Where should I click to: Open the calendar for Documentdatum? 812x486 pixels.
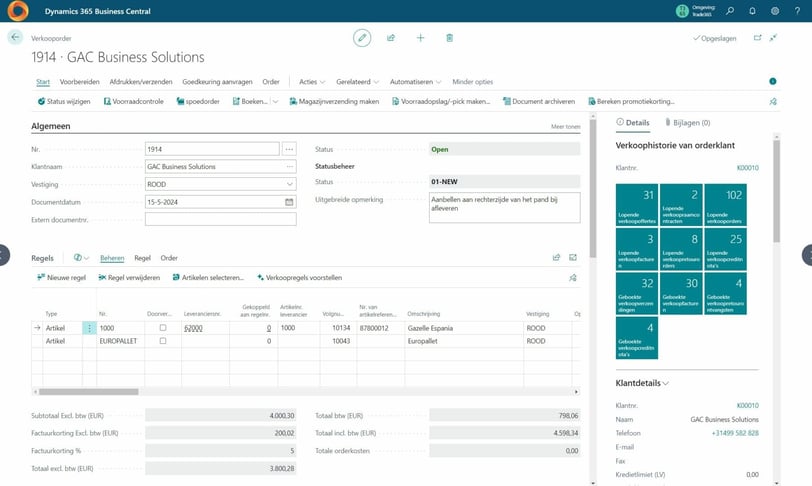289,202
